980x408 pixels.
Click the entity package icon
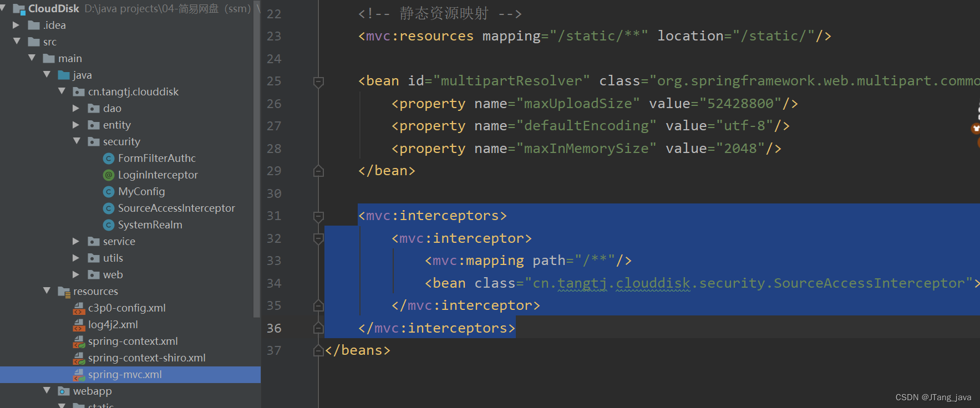click(94, 125)
